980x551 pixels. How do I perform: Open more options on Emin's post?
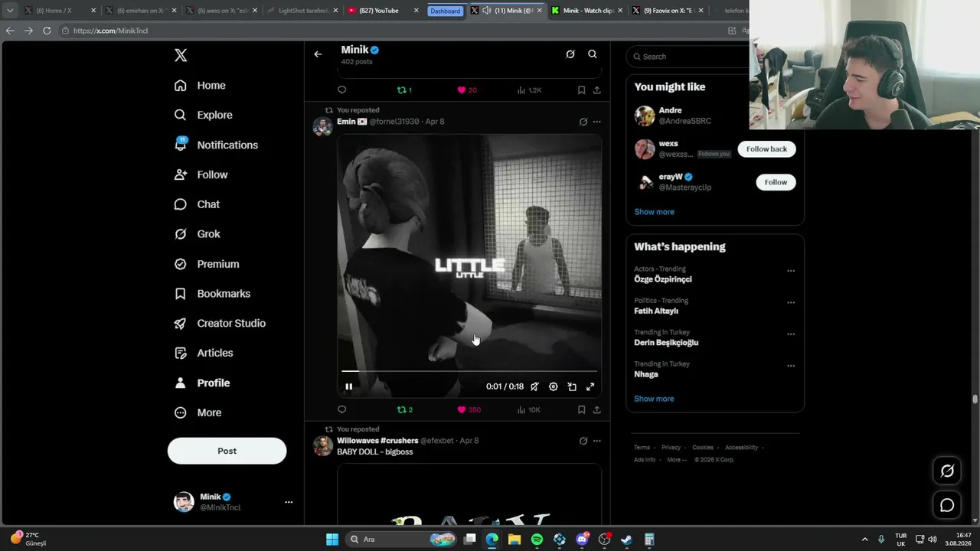coord(597,122)
